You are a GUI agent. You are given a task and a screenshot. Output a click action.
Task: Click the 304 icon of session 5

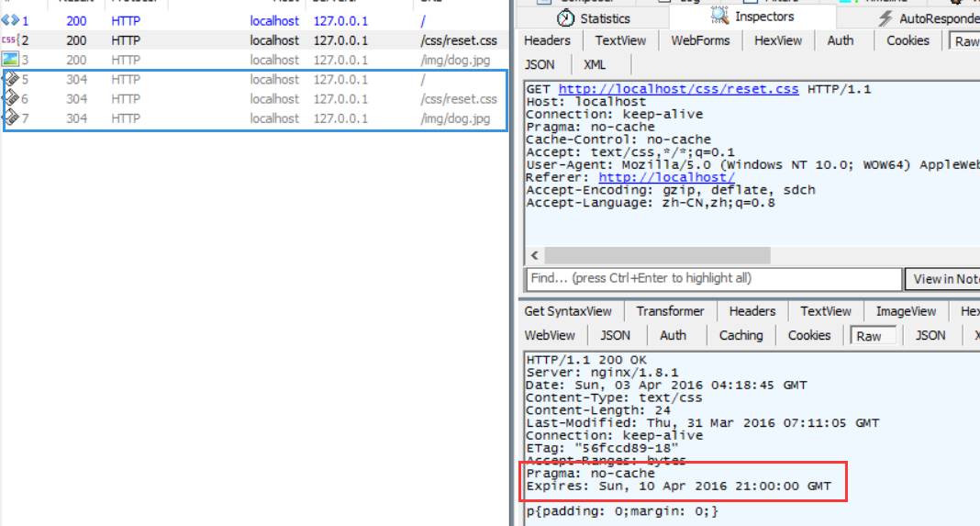[x=11, y=80]
